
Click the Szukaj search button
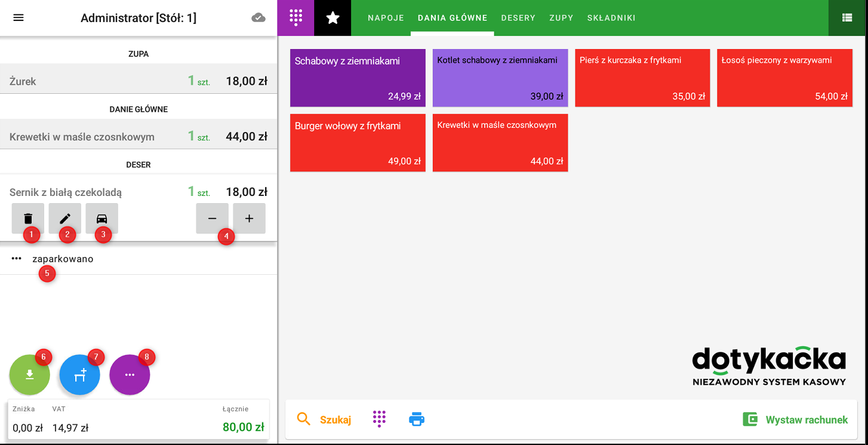coord(324,419)
